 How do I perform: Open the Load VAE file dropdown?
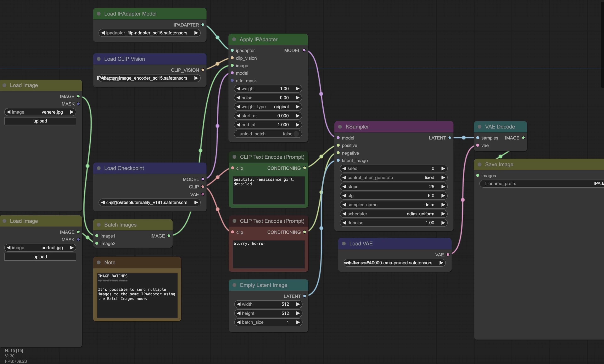[x=395, y=263]
